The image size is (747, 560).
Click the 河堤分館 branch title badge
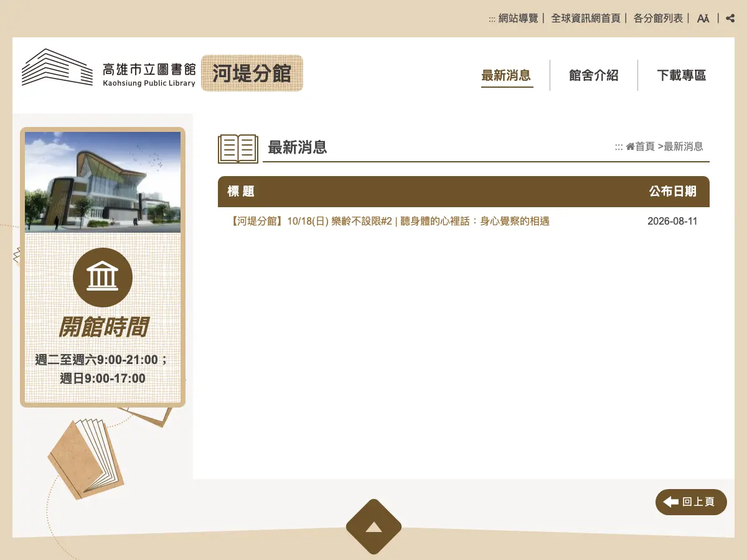point(252,73)
